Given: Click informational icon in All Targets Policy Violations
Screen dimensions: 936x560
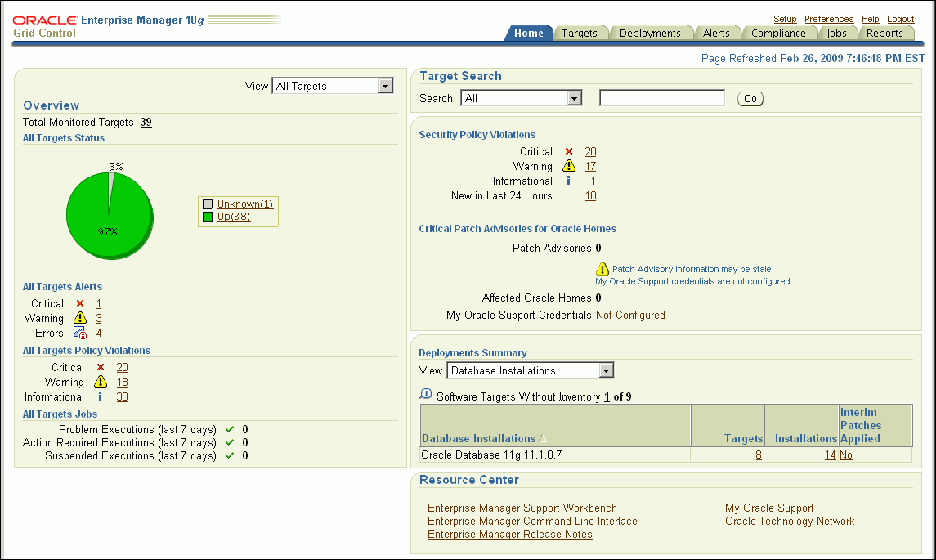Looking at the screenshot, I should (x=101, y=396).
